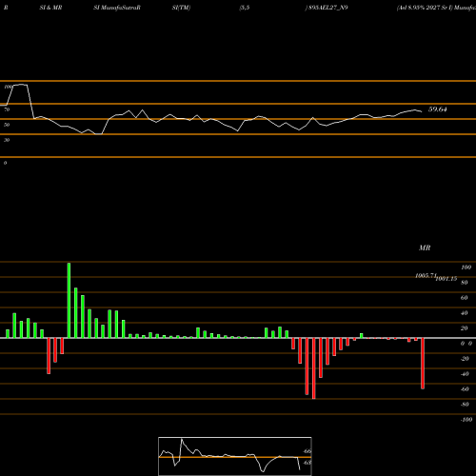Click the last red bar at the right end

[x=423, y=364]
